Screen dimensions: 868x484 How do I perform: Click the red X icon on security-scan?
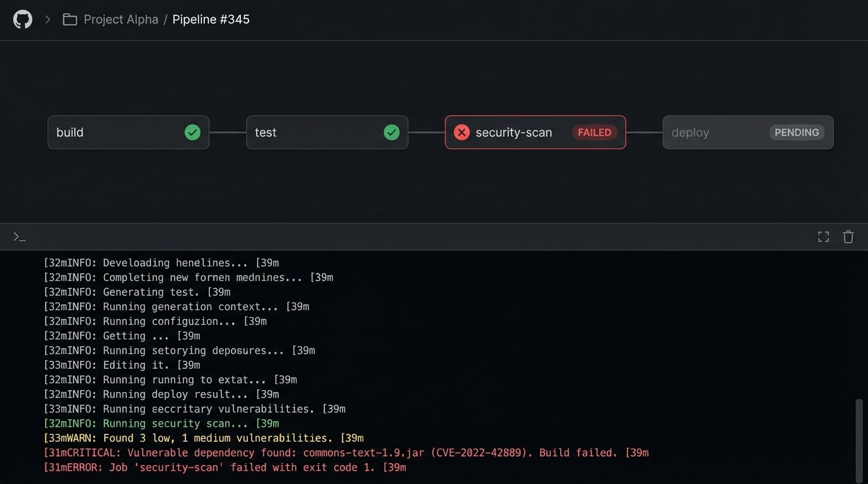462,132
